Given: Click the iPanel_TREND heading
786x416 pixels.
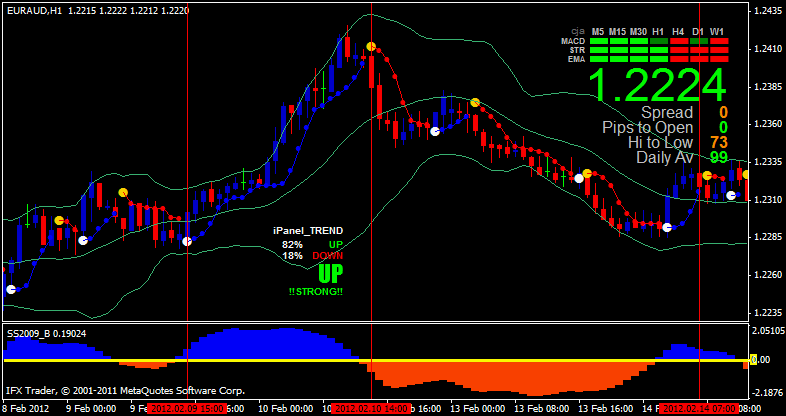Looking at the screenshot, I should (308, 231).
